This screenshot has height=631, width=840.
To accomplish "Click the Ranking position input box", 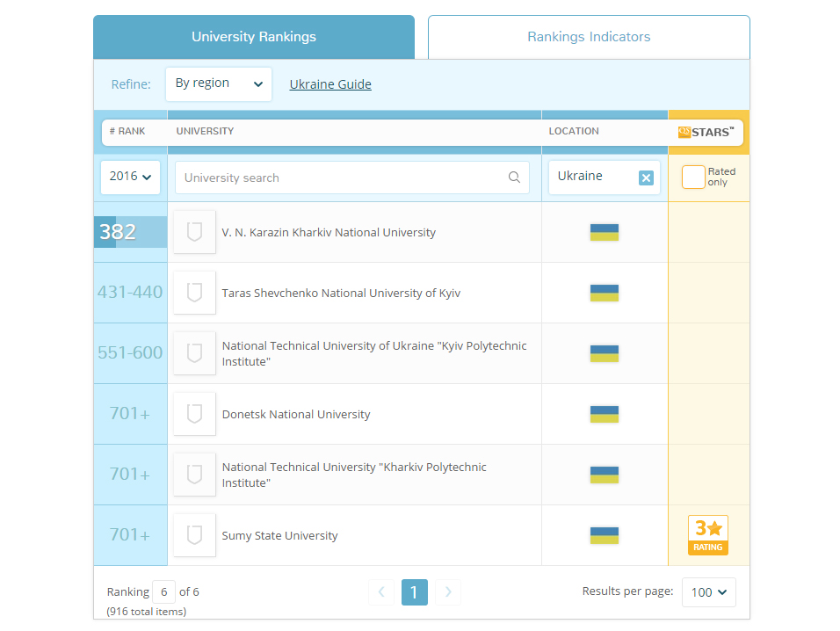I will click(x=164, y=592).
